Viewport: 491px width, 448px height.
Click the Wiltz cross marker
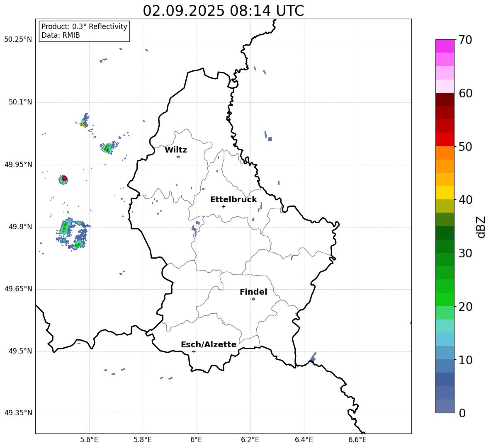click(178, 157)
